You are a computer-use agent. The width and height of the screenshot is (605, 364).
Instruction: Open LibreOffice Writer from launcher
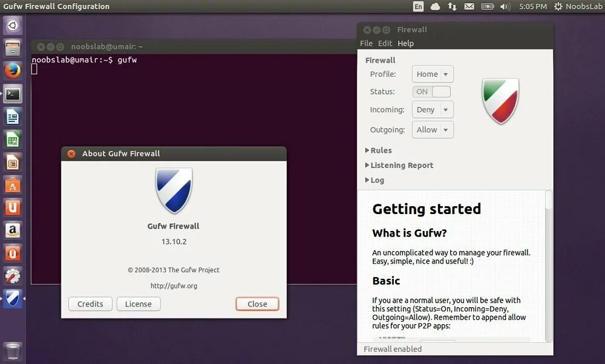pos(13,117)
